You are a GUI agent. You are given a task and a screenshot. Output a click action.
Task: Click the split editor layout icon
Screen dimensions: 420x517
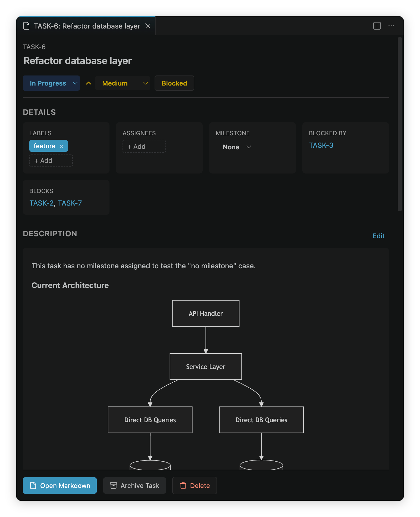coord(377,26)
